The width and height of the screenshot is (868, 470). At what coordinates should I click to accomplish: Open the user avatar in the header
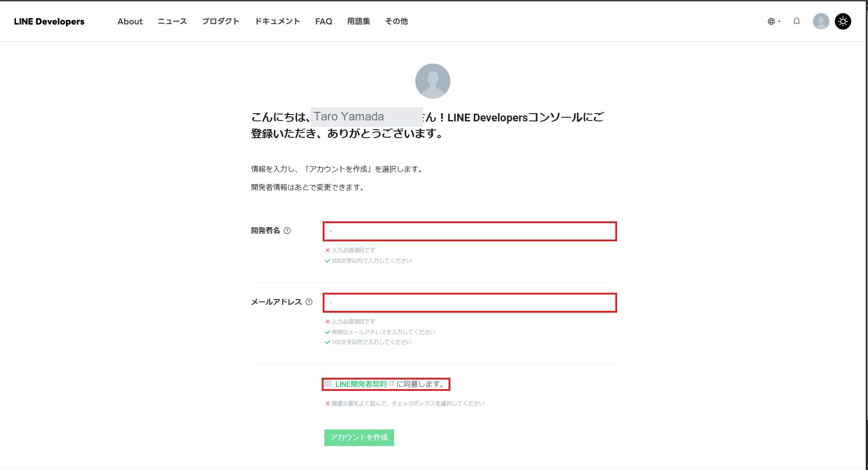pyautogui.click(x=821, y=21)
